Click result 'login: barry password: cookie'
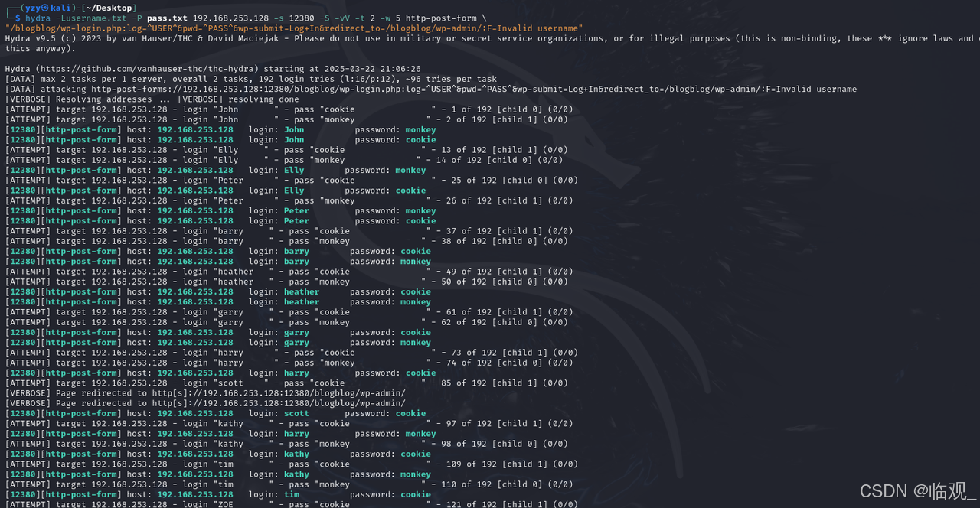 218,251
